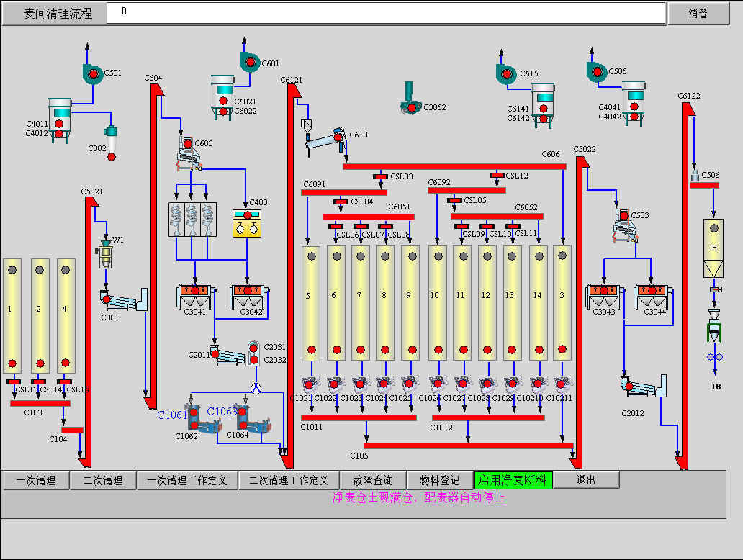Select the W1 weigher icon
The height and width of the screenshot is (560, 743).
[105, 254]
